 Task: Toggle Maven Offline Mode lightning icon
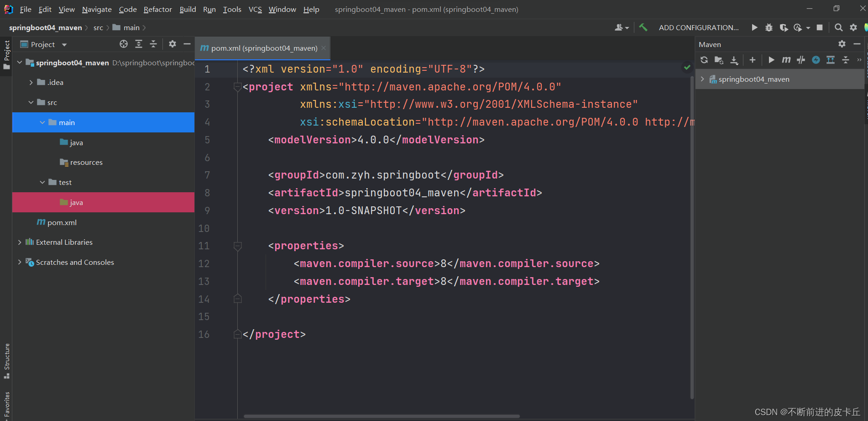[816, 60]
